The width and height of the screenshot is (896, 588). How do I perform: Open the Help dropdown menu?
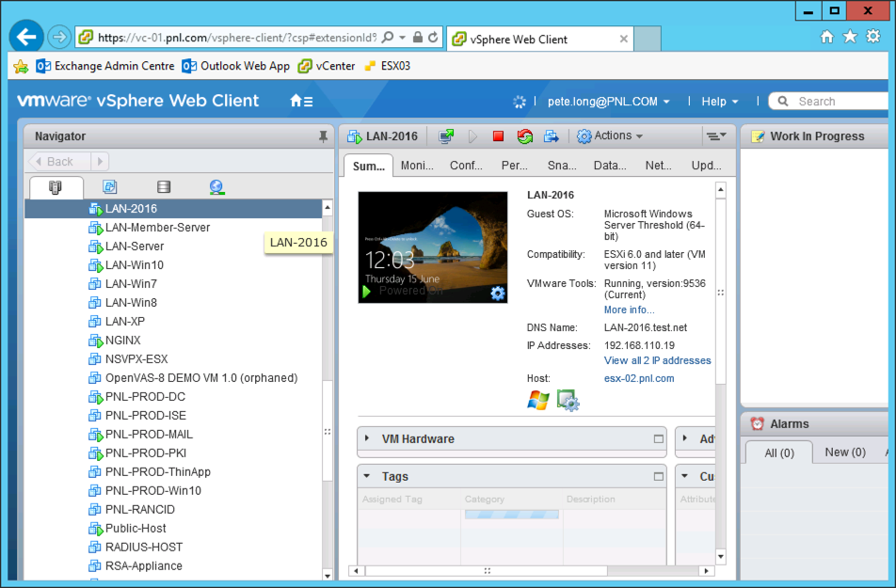coord(719,102)
